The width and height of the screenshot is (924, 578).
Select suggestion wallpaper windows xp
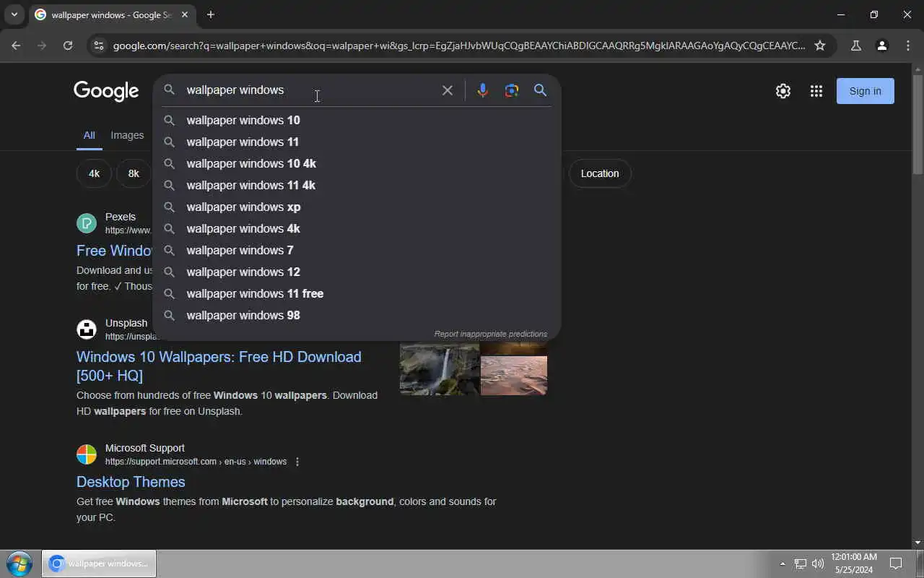pyautogui.click(x=357, y=207)
